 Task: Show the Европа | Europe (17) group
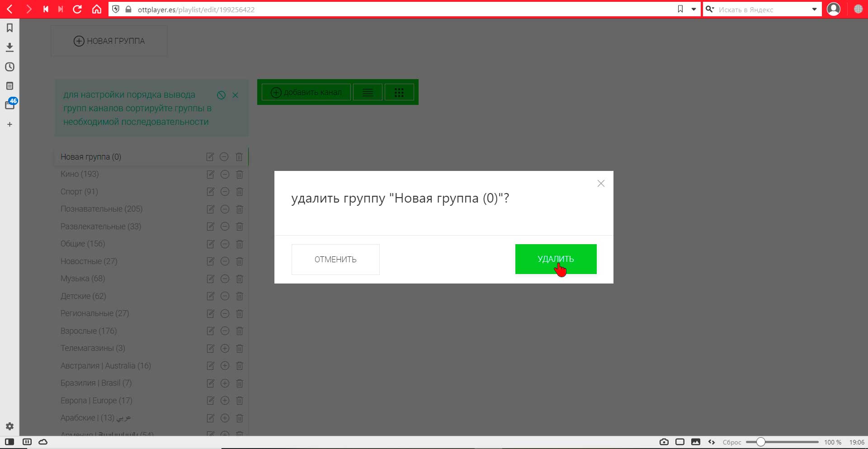[x=225, y=401]
